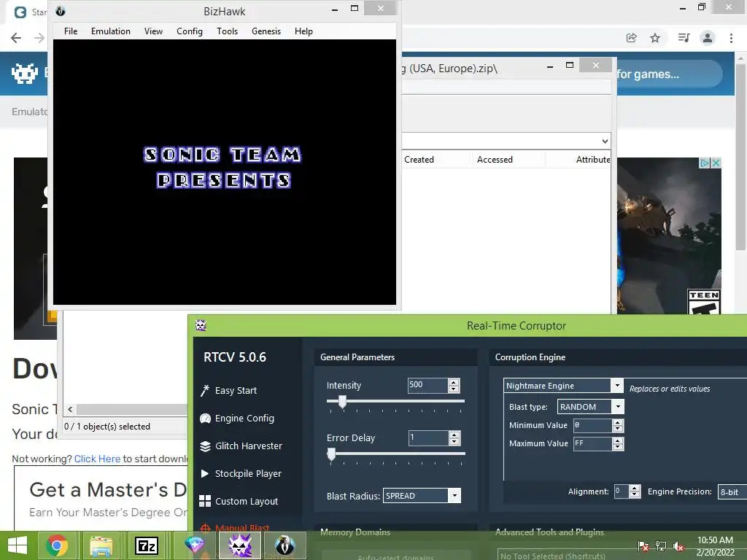This screenshot has width=747, height=560.
Task: Open the Windows Start menu
Action: click(18, 545)
